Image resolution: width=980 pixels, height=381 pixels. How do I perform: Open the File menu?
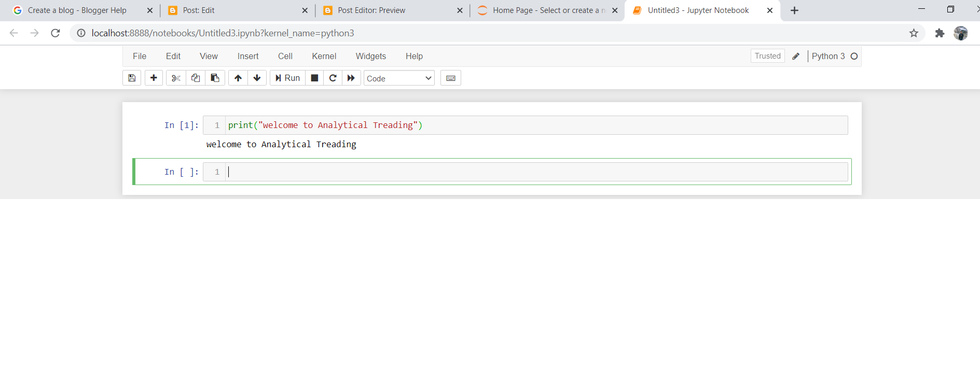pos(140,56)
